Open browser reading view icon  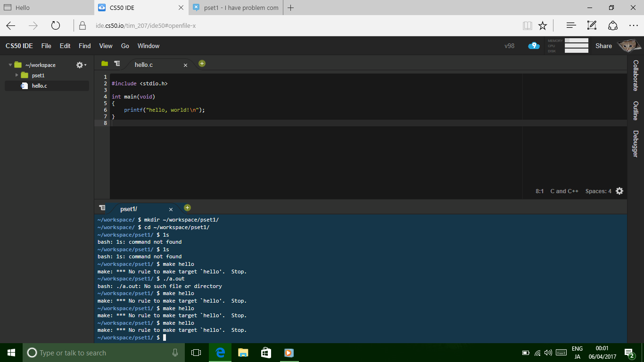coord(527,25)
